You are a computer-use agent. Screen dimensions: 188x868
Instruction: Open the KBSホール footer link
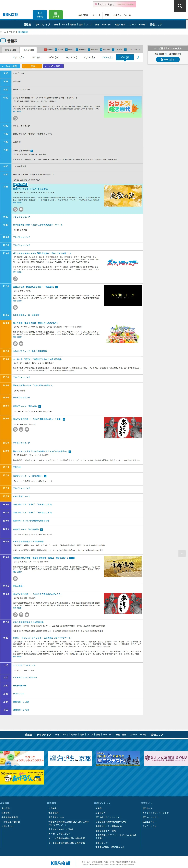147,808
